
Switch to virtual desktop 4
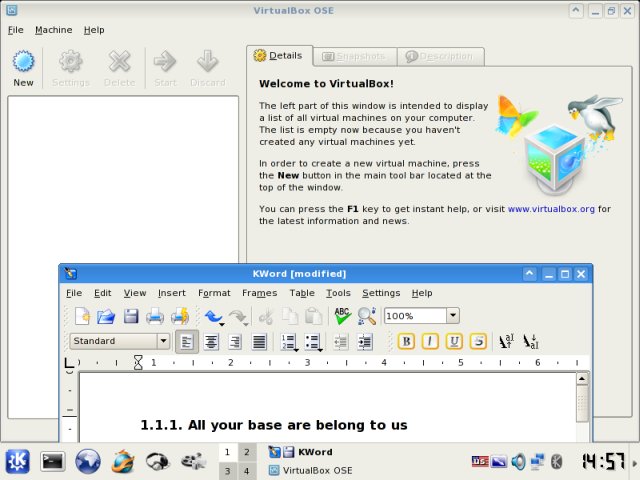coord(247,471)
